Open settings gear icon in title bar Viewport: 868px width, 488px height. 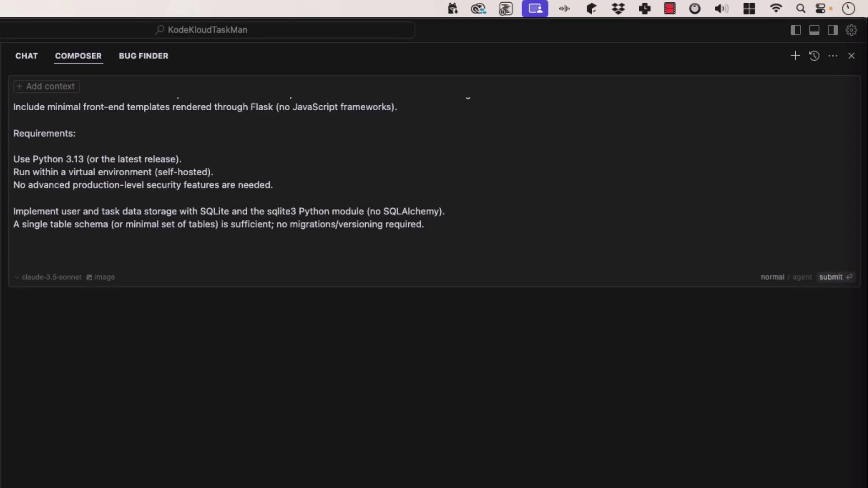tap(851, 30)
